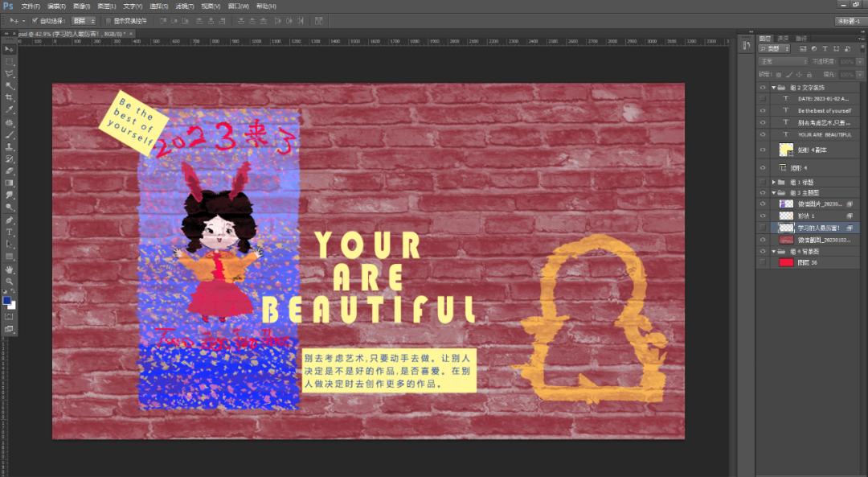Viewport: 868px width, 477px height.
Task: Open the 填充 fill dropdown arrow
Action: [860, 74]
